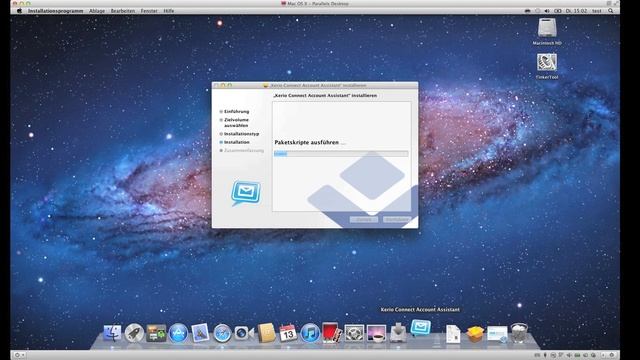This screenshot has width=640, height=360.
Task: Launch iTunes from the dock
Action: click(x=310, y=333)
